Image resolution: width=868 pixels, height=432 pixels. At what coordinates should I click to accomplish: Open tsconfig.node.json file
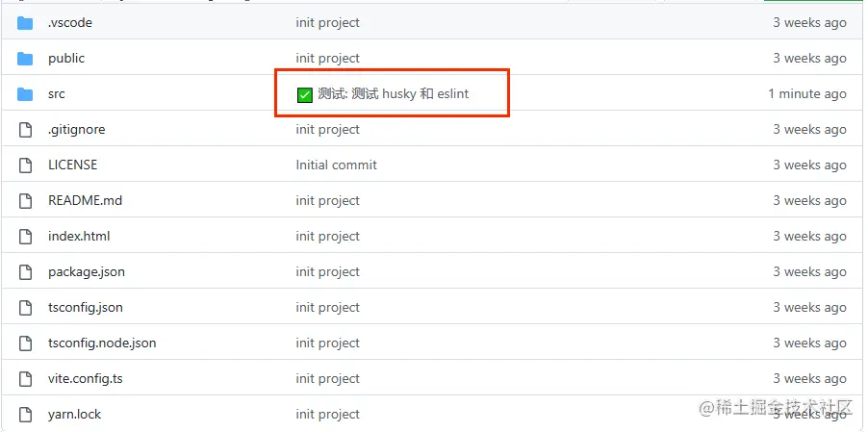tap(102, 343)
